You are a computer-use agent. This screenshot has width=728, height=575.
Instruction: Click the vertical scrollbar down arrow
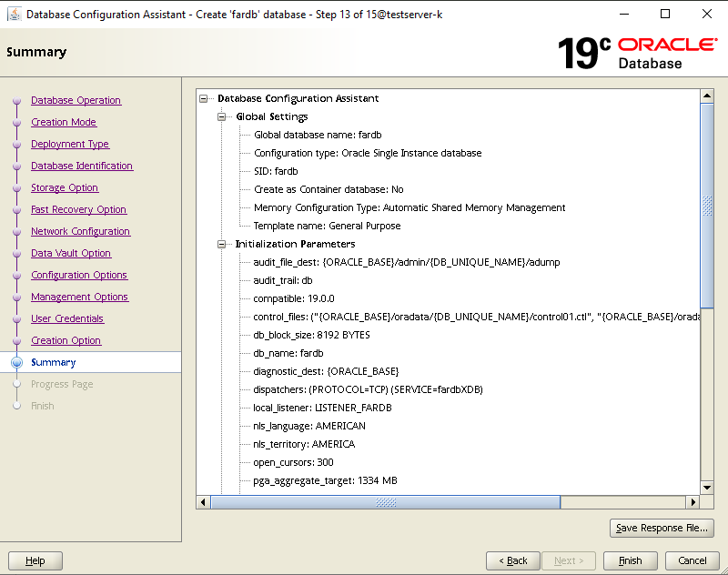tap(707, 488)
